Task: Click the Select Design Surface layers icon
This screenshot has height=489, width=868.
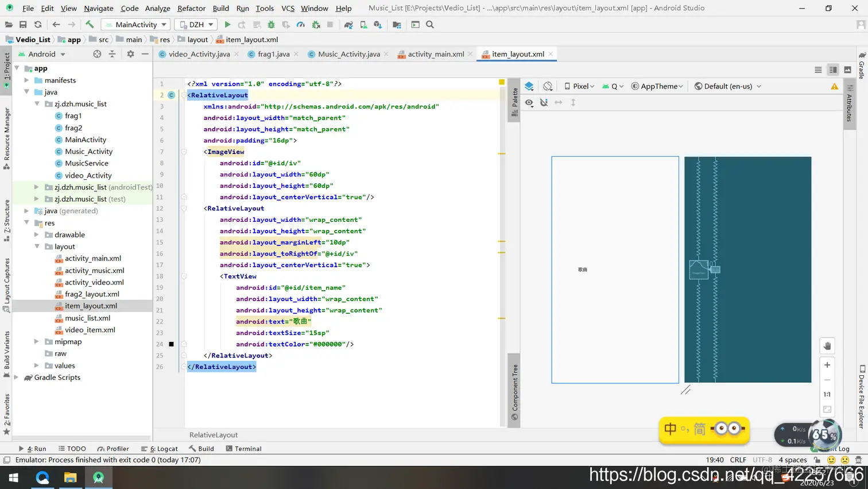Action: tap(529, 86)
